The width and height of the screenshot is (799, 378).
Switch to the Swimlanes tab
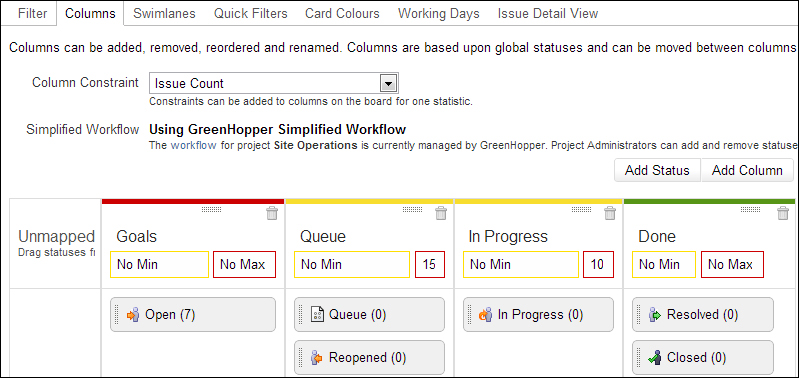coord(164,13)
